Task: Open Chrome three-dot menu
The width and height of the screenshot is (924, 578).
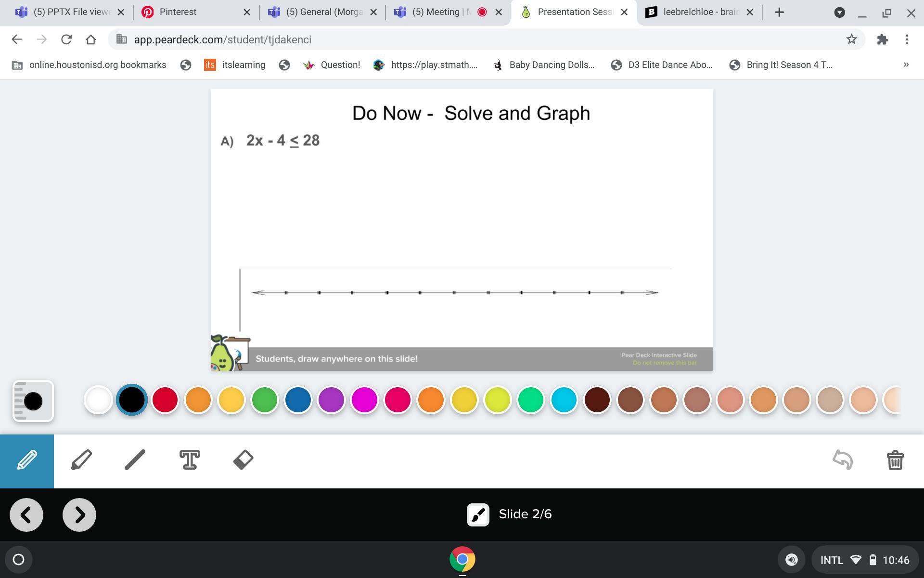Action: click(907, 39)
